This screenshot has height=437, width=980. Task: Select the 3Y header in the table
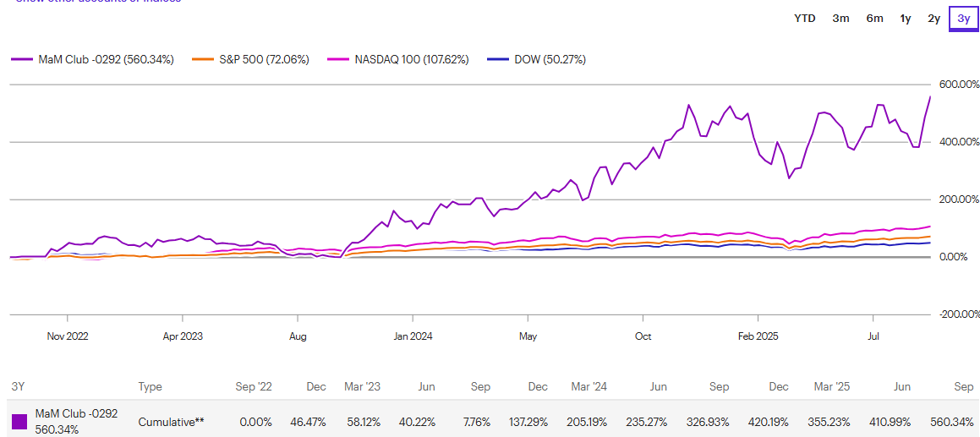pos(18,386)
